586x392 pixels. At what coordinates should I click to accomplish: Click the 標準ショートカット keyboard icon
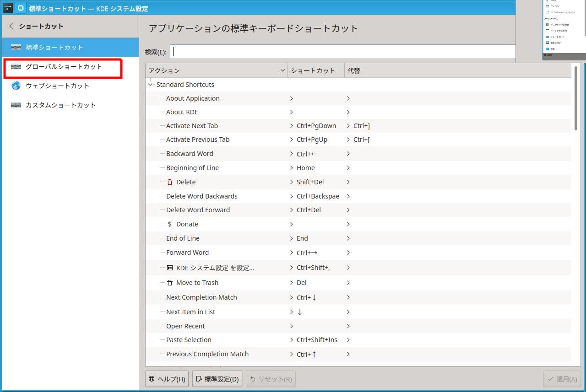point(16,47)
